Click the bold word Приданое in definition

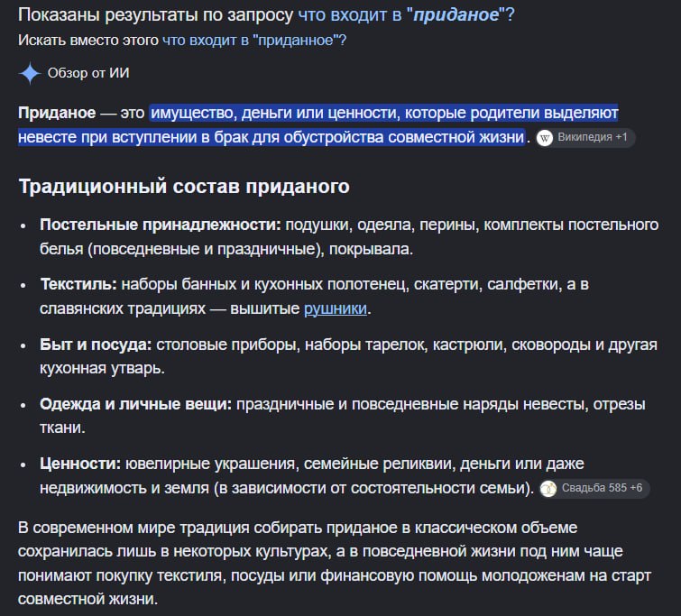pos(57,113)
